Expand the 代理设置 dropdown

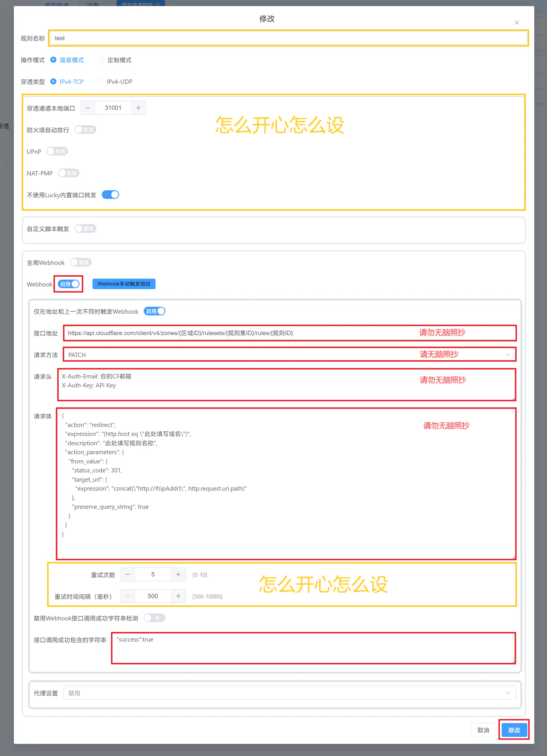[x=289, y=693]
